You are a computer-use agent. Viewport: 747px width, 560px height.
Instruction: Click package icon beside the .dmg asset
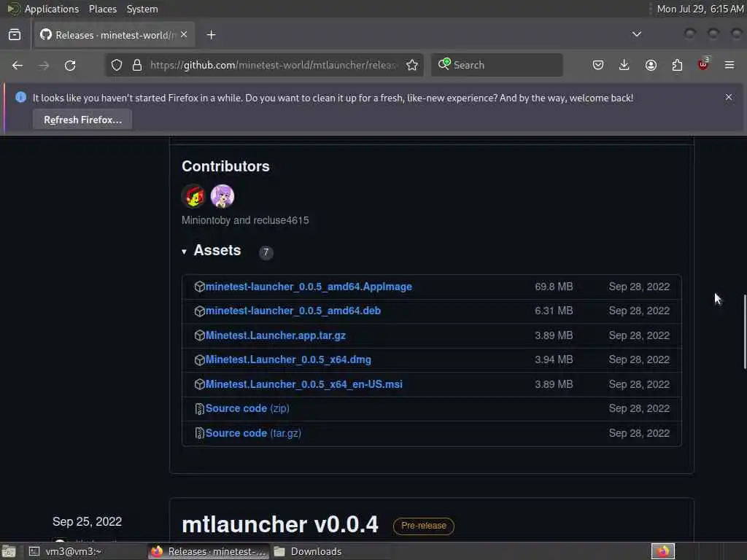point(200,359)
